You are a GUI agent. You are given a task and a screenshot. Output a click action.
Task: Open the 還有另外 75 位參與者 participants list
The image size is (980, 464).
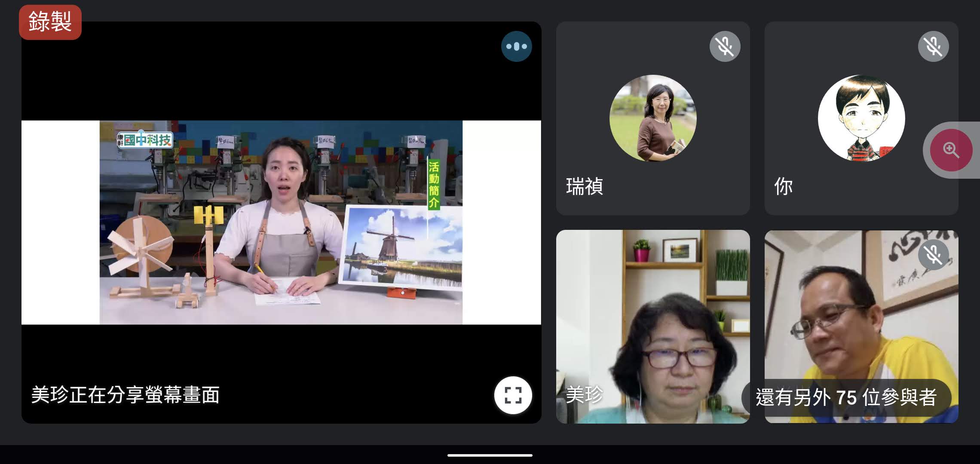(846, 397)
